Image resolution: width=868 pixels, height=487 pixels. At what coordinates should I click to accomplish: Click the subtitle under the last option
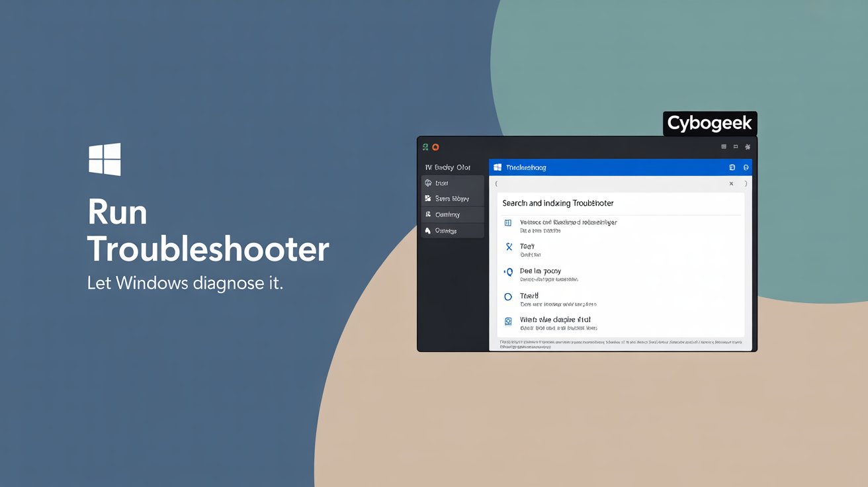[x=558, y=328]
